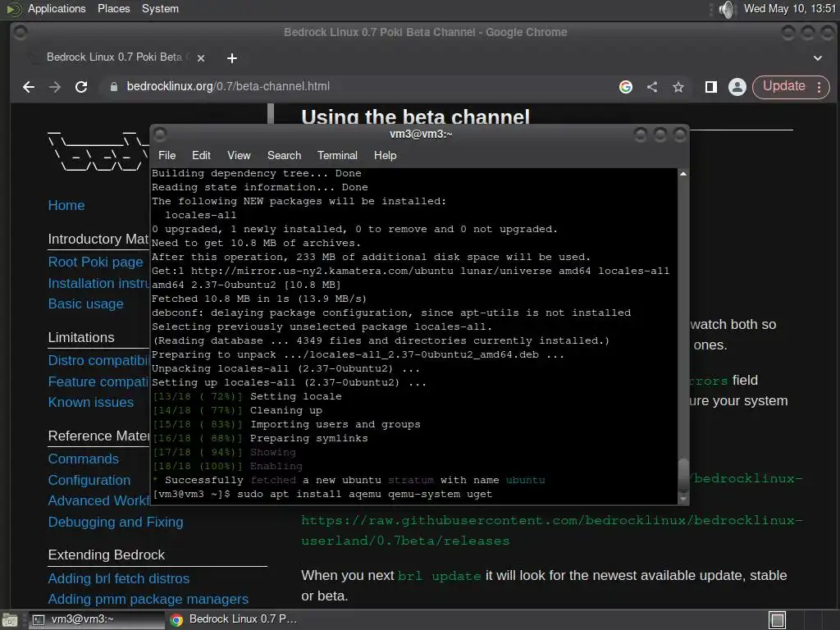Open the System menu
This screenshot has height=630, width=840.
tap(160, 8)
